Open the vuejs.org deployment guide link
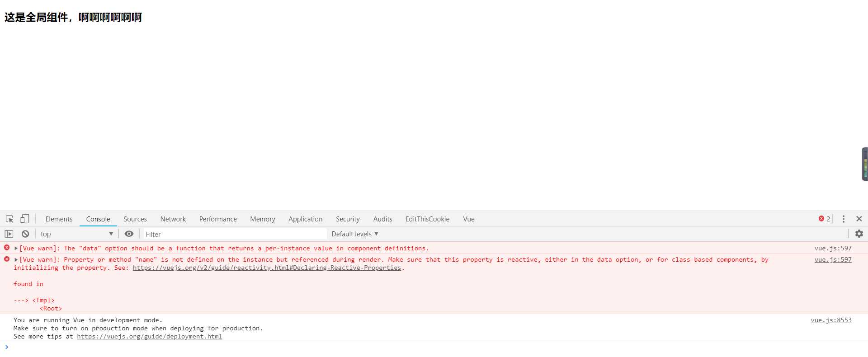Image resolution: width=868 pixels, height=357 pixels. pyautogui.click(x=149, y=337)
